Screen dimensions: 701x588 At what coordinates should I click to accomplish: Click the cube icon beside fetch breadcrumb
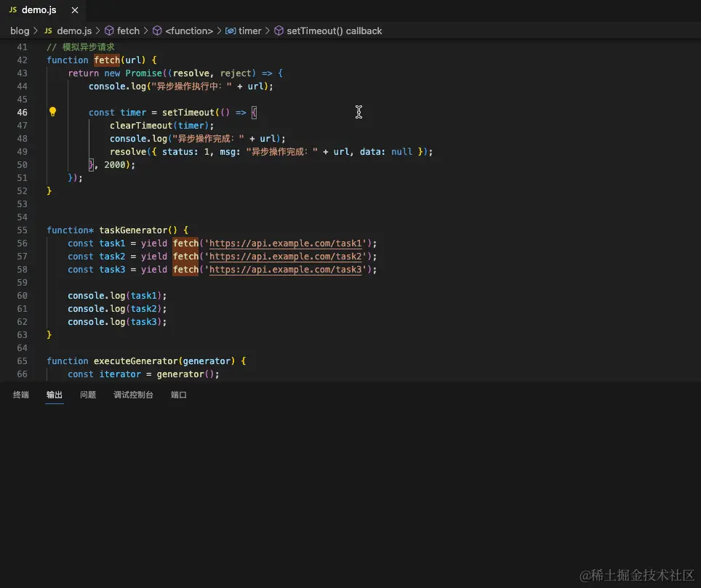[109, 31]
